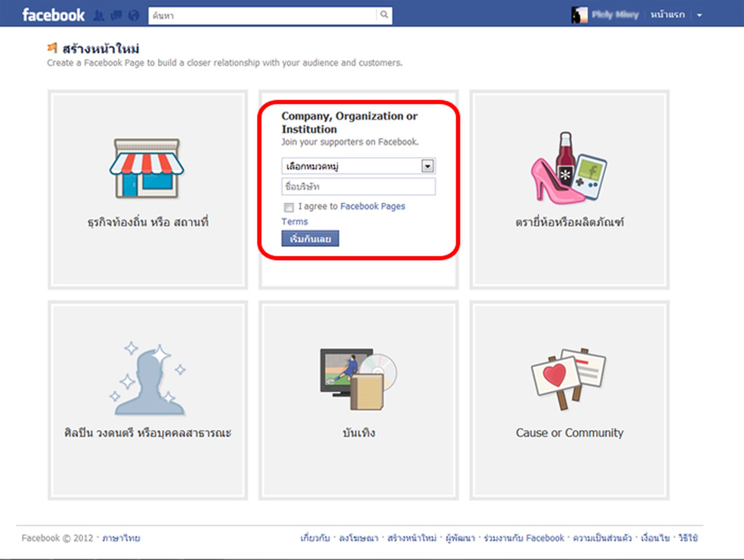This screenshot has width=744, height=560.
Task: Click the search magnifier button
Action: (384, 15)
